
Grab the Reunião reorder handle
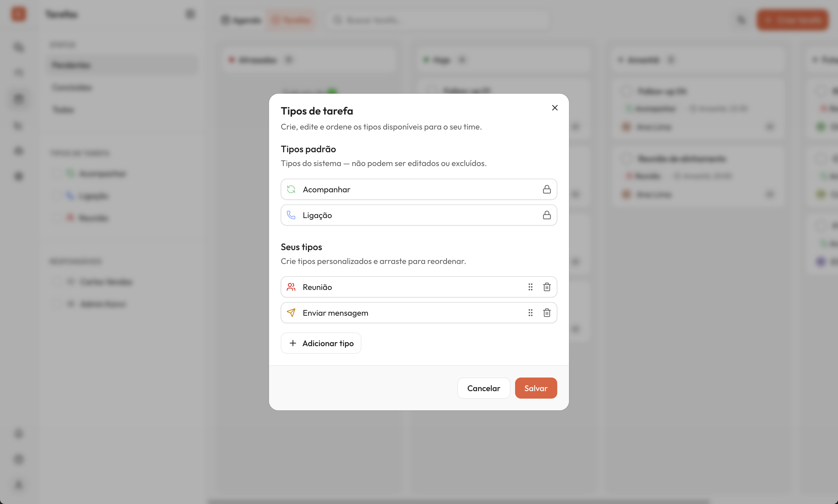(x=530, y=287)
